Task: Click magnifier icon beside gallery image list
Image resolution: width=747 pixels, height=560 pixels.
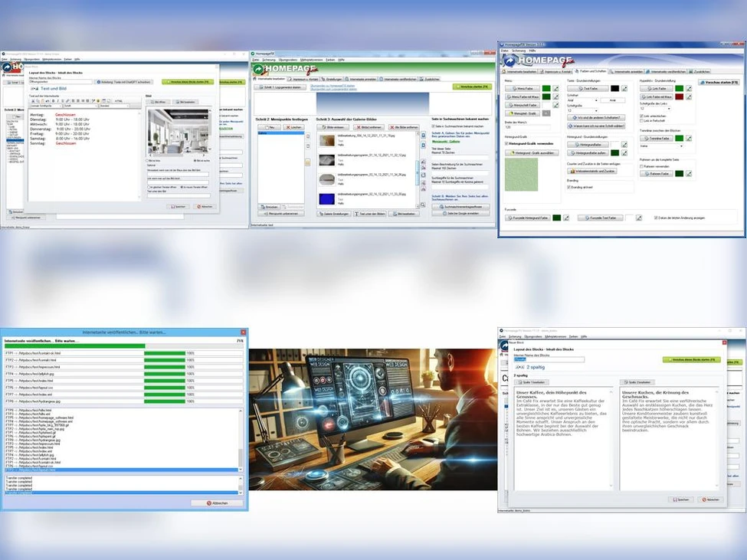Action: (x=423, y=205)
